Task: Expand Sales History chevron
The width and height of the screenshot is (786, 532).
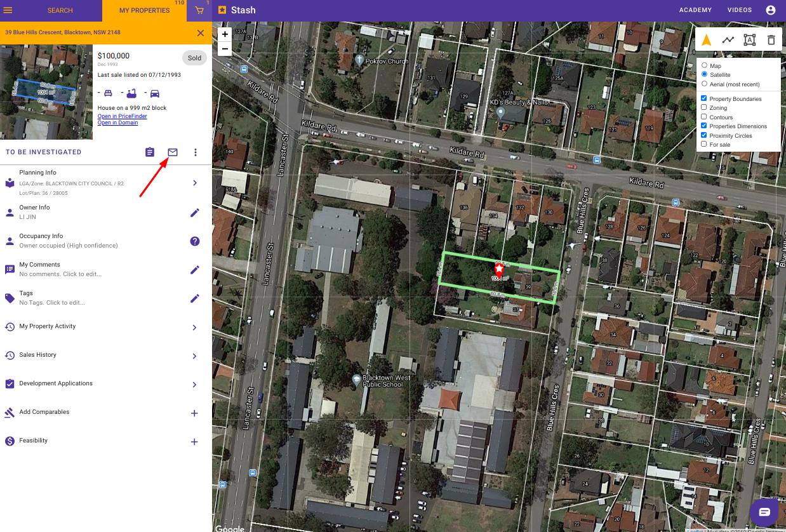Action: [195, 356]
